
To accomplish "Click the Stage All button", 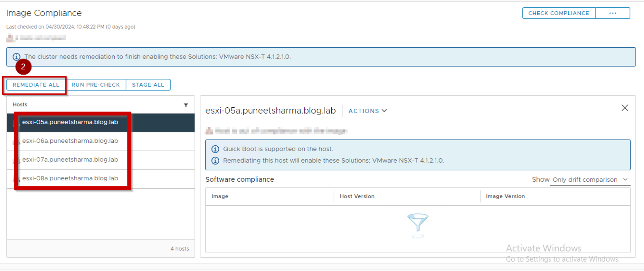I will [148, 85].
